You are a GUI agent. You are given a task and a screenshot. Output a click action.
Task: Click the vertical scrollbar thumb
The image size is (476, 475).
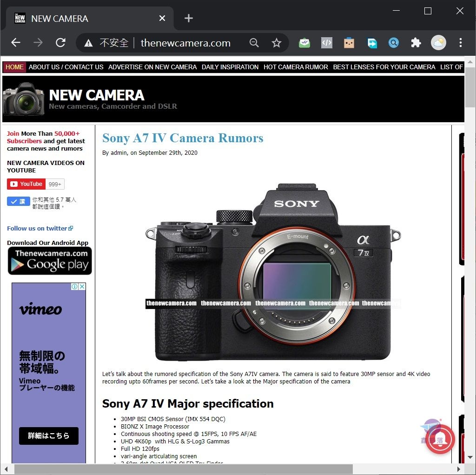470,87
